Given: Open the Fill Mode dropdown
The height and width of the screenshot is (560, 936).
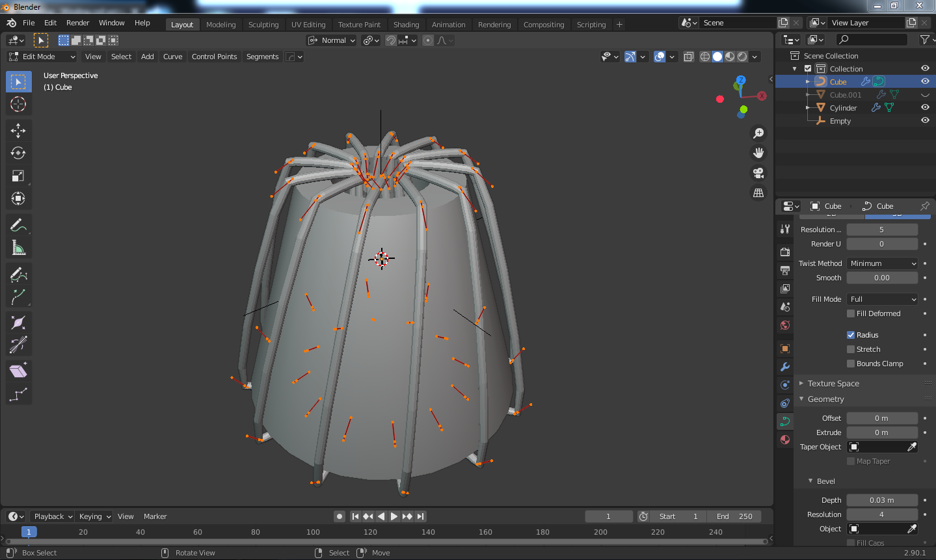Looking at the screenshot, I should click(x=883, y=299).
